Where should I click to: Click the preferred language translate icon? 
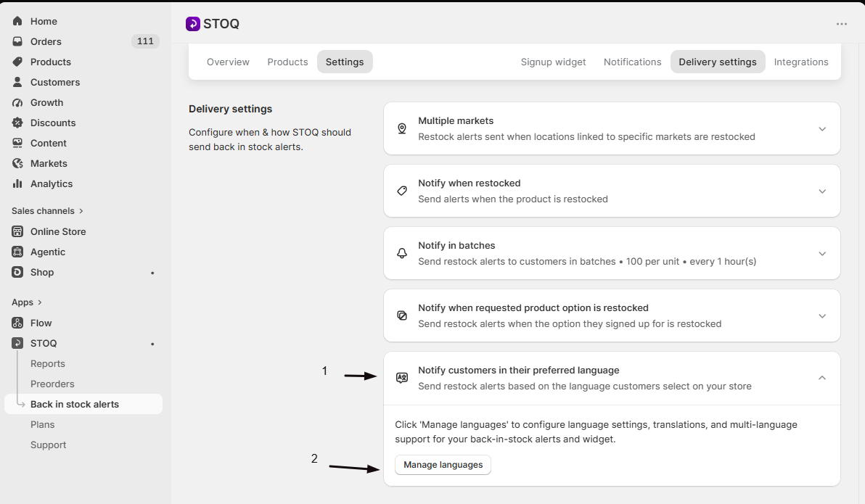(x=402, y=378)
